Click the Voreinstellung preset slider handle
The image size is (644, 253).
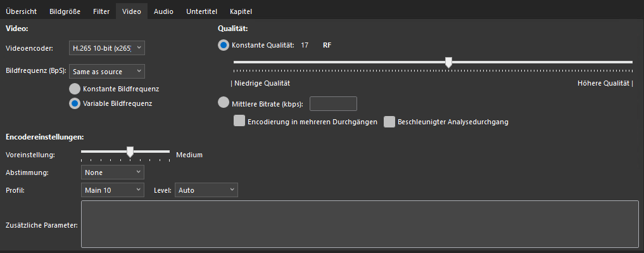[x=130, y=152]
